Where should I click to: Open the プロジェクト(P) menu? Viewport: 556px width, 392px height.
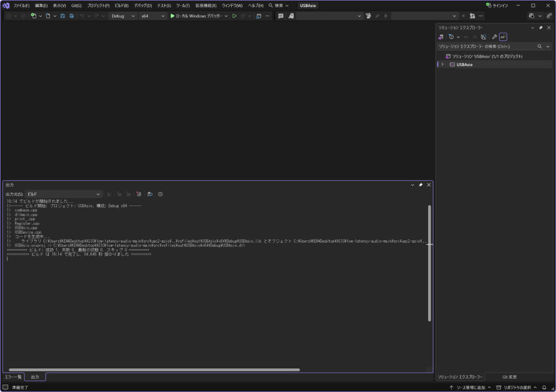pos(98,6)
